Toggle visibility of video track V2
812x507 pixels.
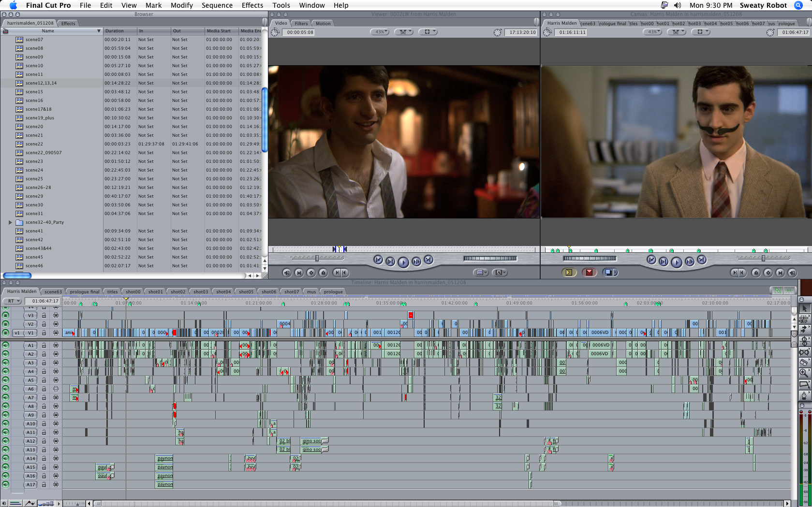tap(6, 324)
